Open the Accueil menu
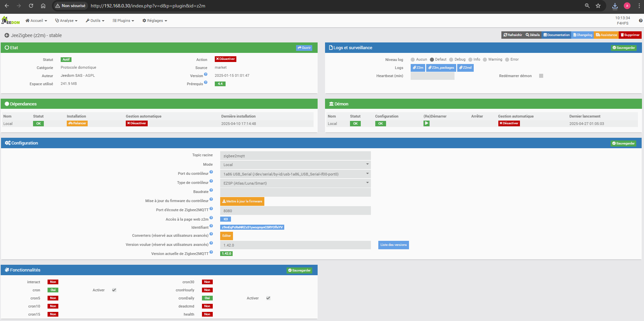Image resolution: width=644 pixels, height=321 pixels. click(x=36, y=21)
